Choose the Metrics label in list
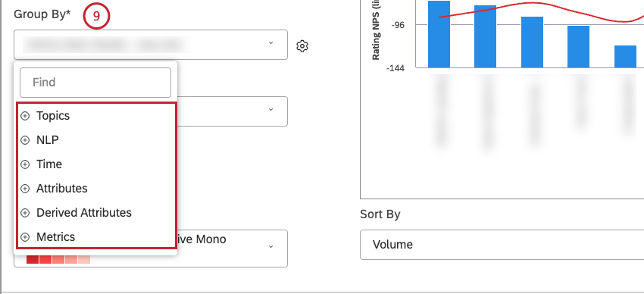The image size is (644, 294). click(56, 237)
